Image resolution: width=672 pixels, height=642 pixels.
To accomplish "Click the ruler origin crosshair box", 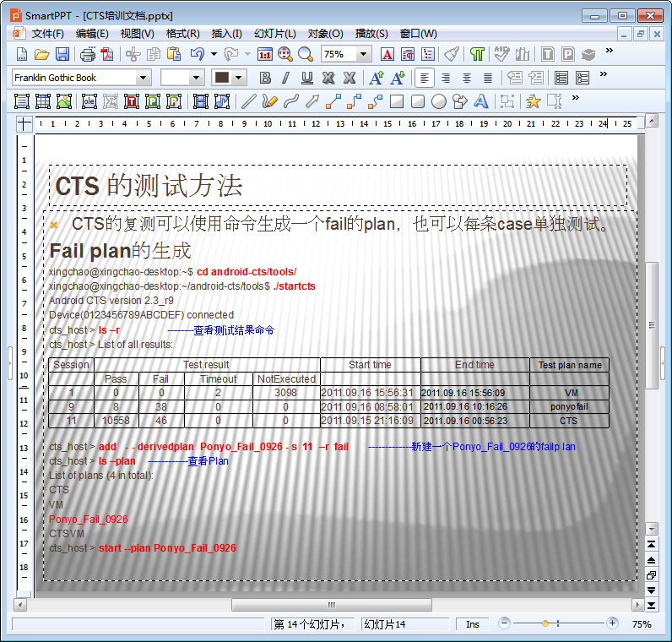I will tap(24, 124).
